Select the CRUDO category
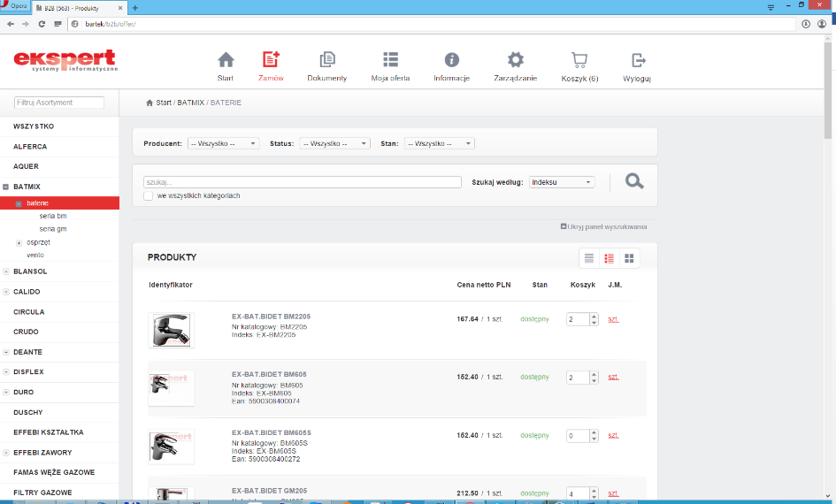Viewport: 836px width, 504px height. [x=27, y=332]
